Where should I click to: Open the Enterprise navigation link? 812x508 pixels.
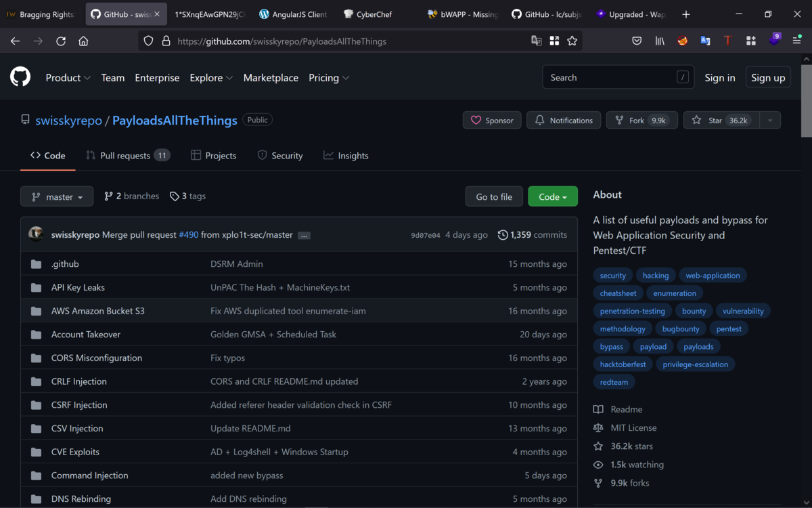tap(157, 78)
